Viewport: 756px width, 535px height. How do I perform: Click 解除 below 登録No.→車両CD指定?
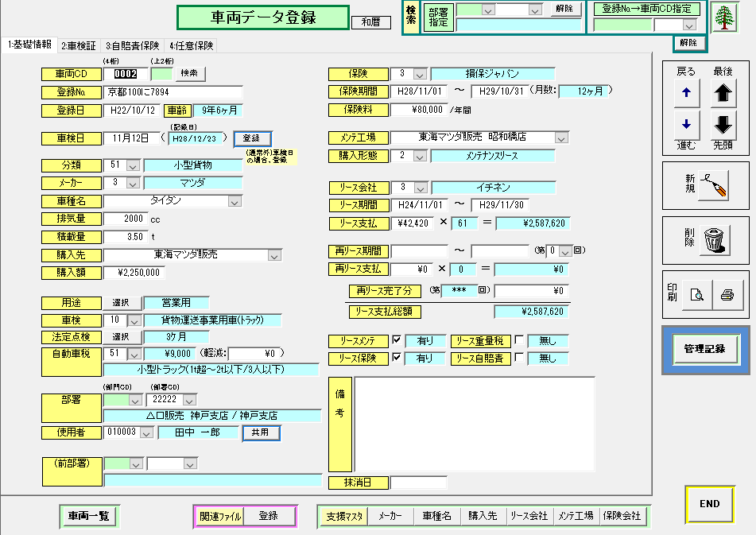pos(688,43)
